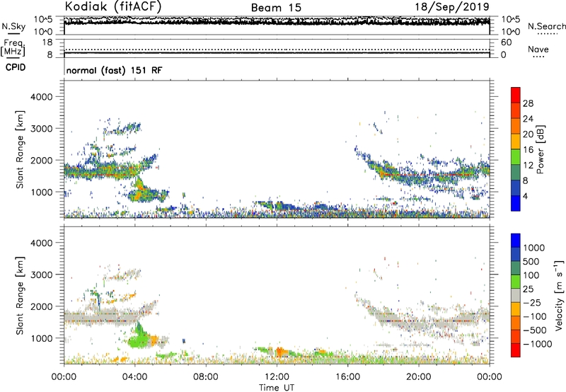Click the '3000' tick on the power panel
566x392 pixels.
pos(42,129)
